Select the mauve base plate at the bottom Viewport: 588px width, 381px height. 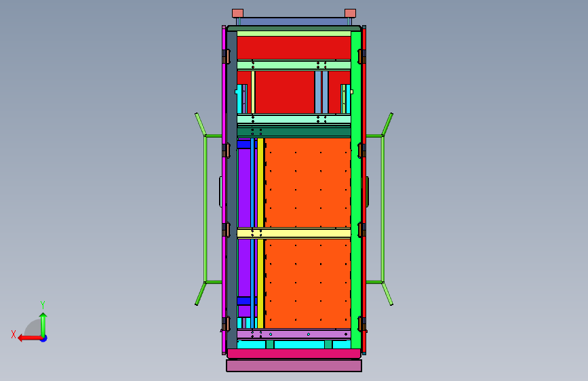[x=294, y=365]
